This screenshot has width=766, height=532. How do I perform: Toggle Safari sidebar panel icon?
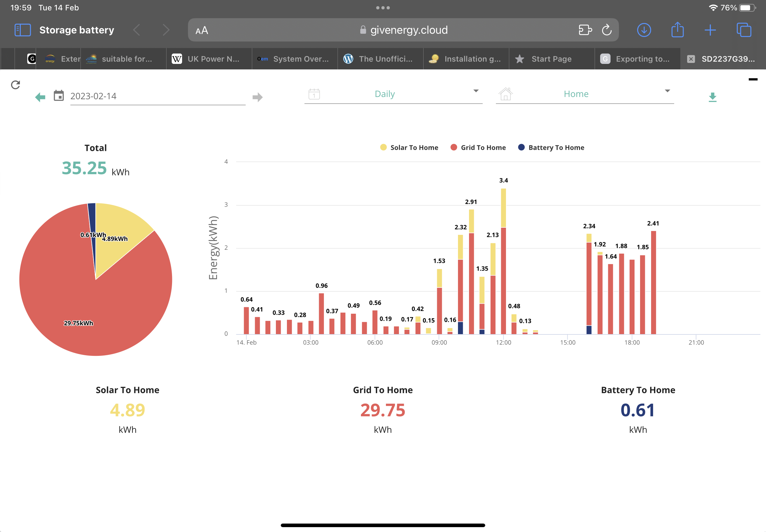(23, 30)
